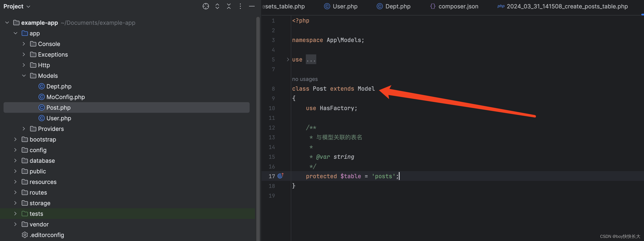Open the Project panel options menu
Screen dimensions: 644x241
[240, 6]
